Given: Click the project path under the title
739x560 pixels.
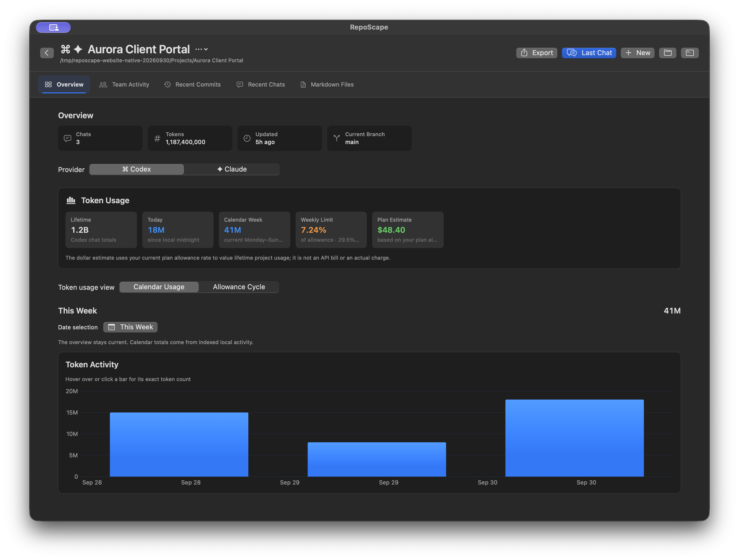Looking at the screenshot, I should point(152,60).
